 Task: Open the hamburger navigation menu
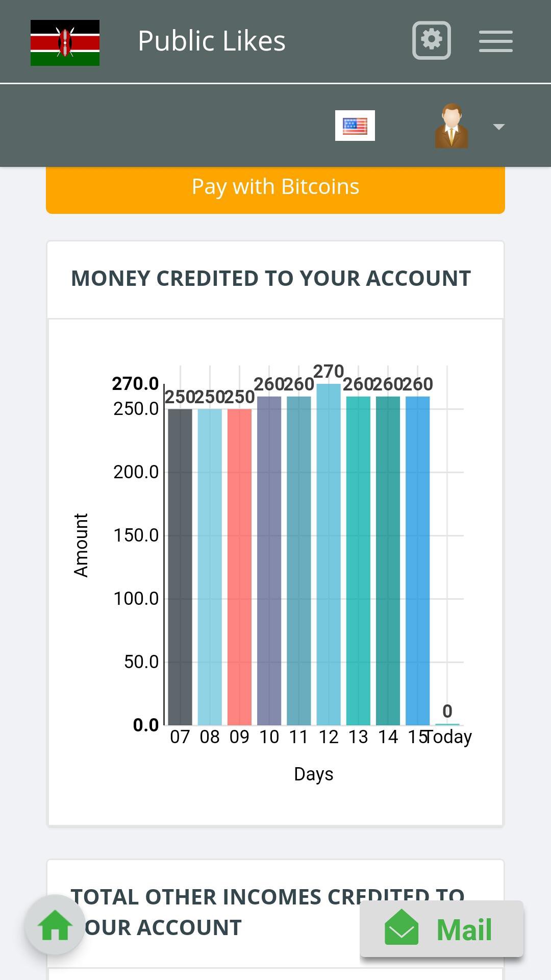(496, 41)
